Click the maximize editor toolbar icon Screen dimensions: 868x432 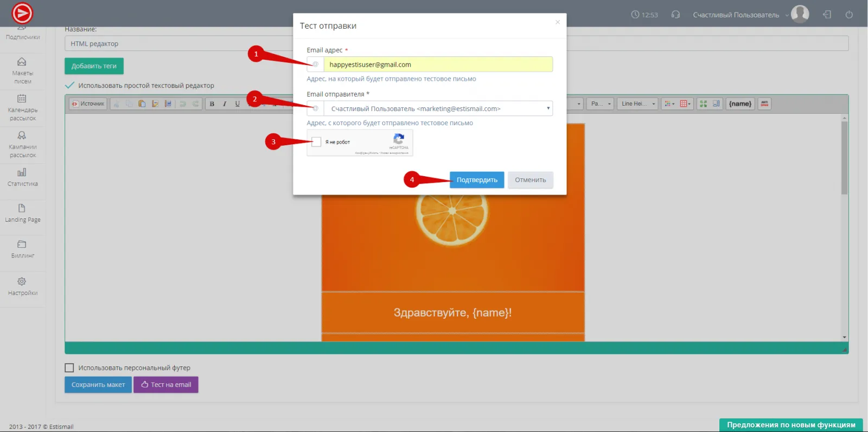(703, 104)
